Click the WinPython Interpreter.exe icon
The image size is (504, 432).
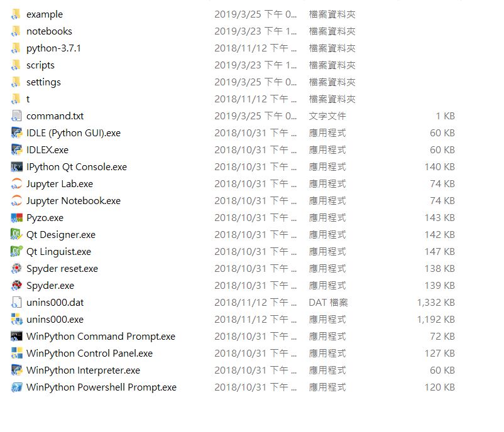16,370
